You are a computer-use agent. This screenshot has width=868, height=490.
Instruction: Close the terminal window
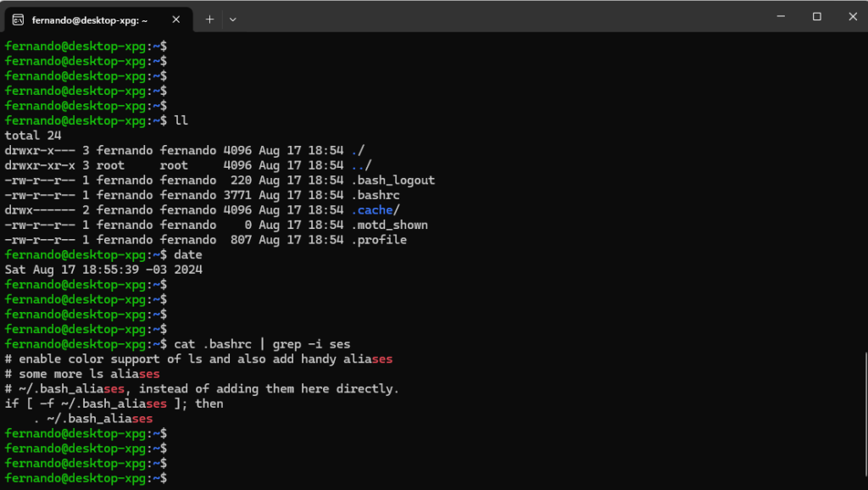853,17
